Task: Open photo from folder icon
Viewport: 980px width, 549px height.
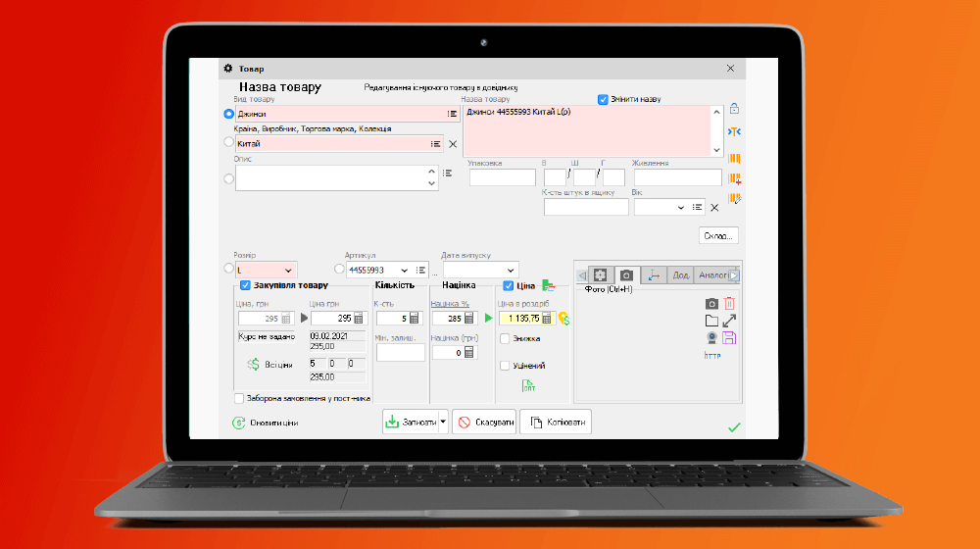Action: pos(711,321)
